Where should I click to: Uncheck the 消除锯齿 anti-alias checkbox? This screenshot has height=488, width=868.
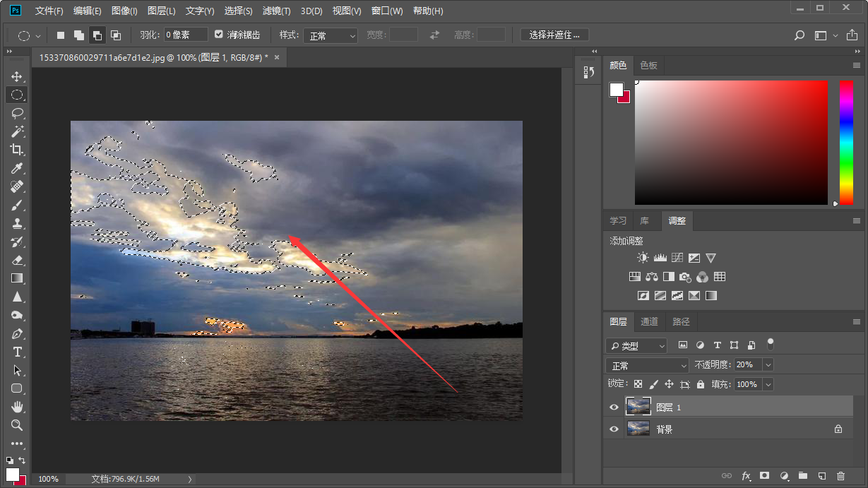[x=219, y=35]
